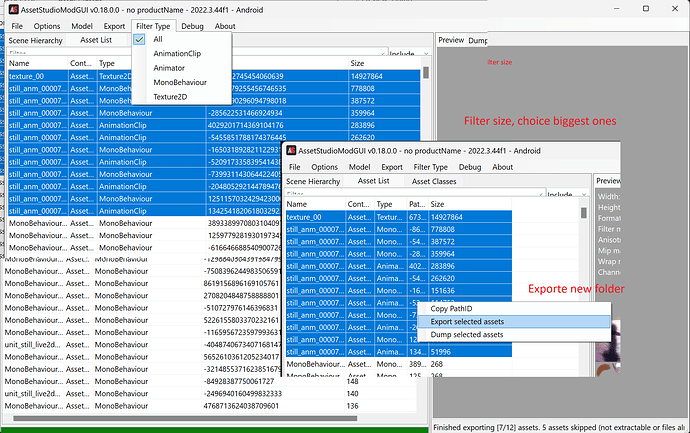Maximize the back AssetStudio window
Viewport: 690px width, 433px height.
click(x=646, y=8)
